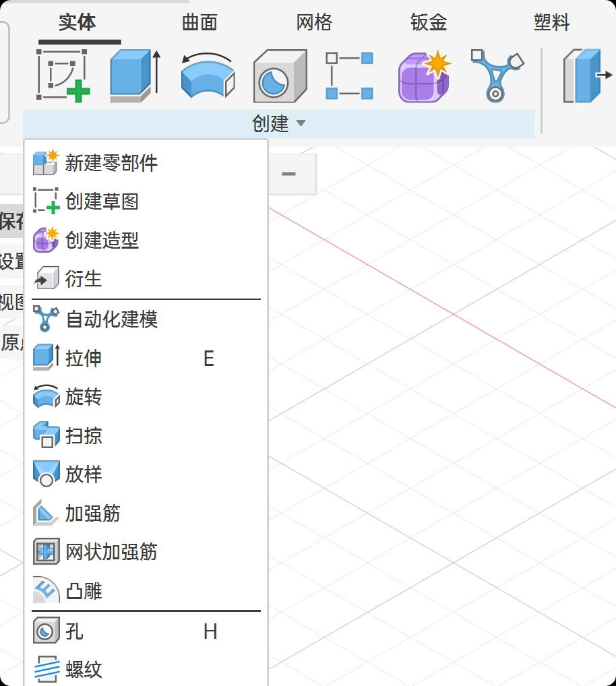Click the rectangular pattern toolbar icon
616x686 pixels.
[x=350, y=75]
